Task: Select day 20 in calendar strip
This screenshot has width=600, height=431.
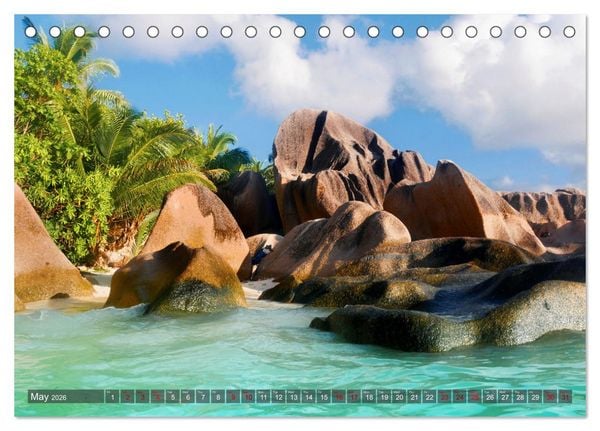Action: (x=399, y=397)
